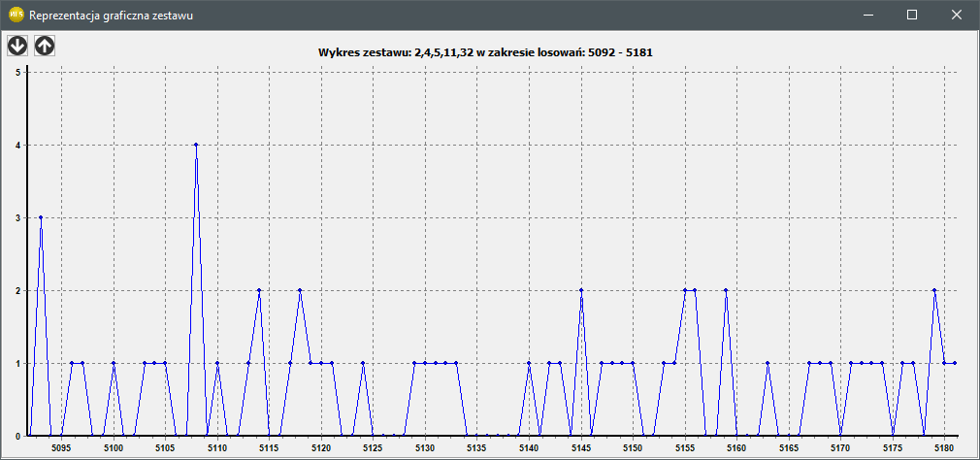980x460 pixels.
Task: Select the value 1 point at draw 5163
Action: click(768, 363)
